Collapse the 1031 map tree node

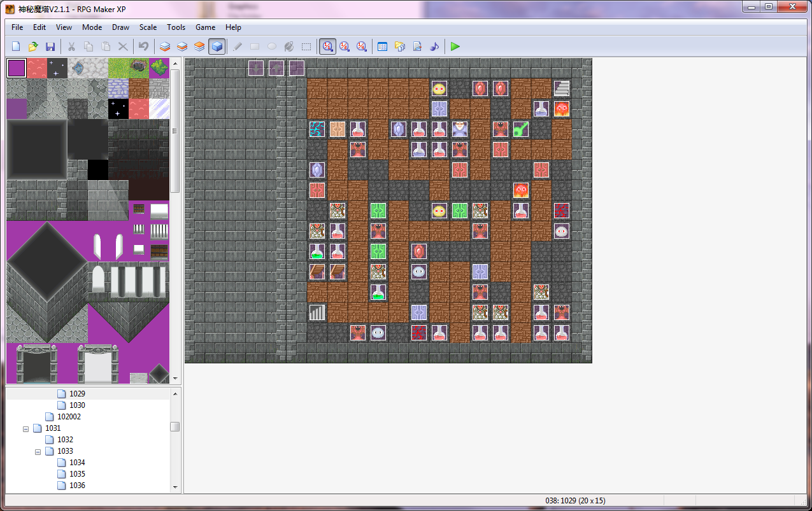[x=26, y=429]
